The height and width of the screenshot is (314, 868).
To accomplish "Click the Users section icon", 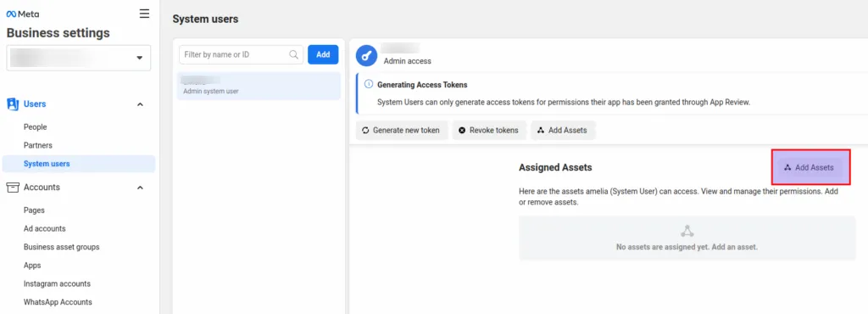I will [13, 104].
